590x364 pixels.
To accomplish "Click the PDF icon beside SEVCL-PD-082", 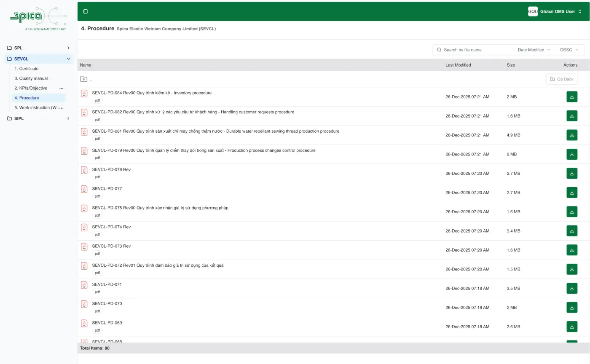I will pyautogui.click(x=84, y=112).
